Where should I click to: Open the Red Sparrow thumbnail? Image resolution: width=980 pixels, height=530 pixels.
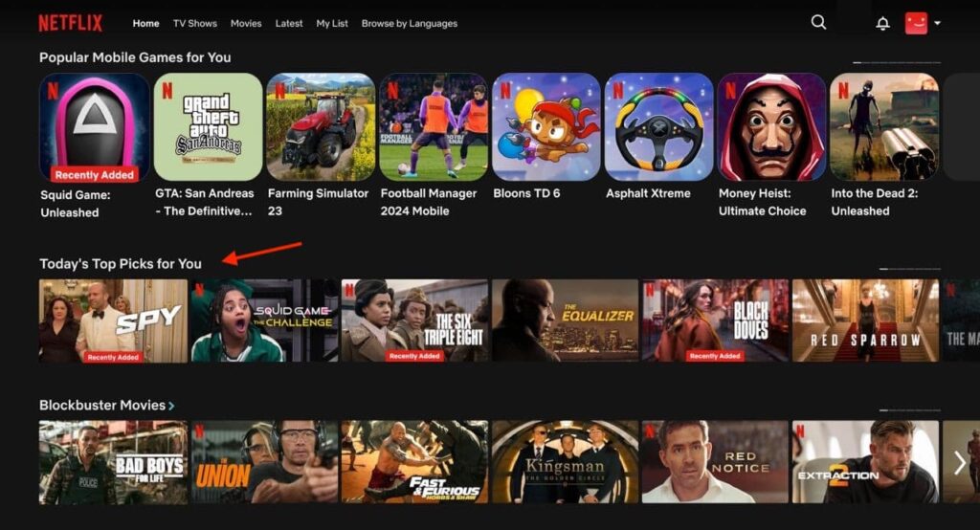[x=865, y=320]
